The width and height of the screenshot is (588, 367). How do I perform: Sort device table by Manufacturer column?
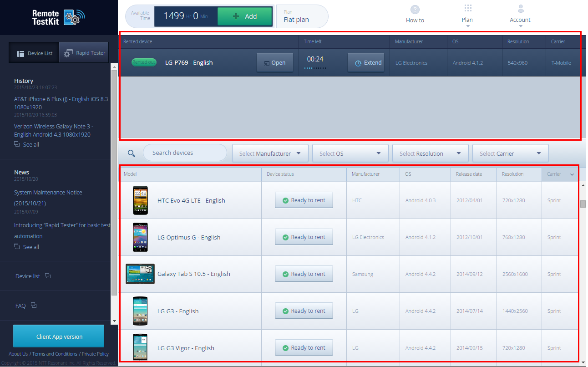(373, 174)
